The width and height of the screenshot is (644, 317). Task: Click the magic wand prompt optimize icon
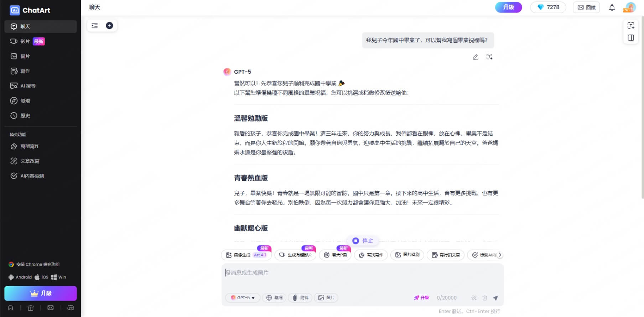point(474,298)
